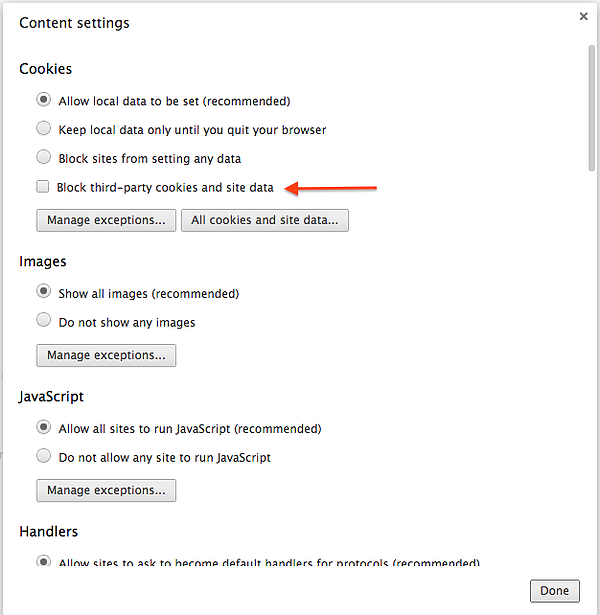Select Block sites from setting any data

coord(43,157)
